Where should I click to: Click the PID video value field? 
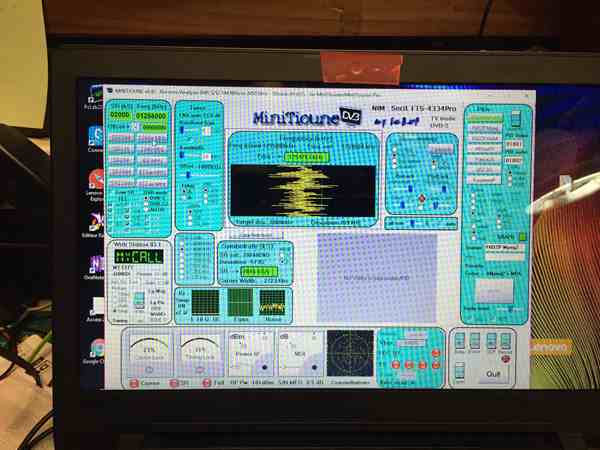point(513,143)
